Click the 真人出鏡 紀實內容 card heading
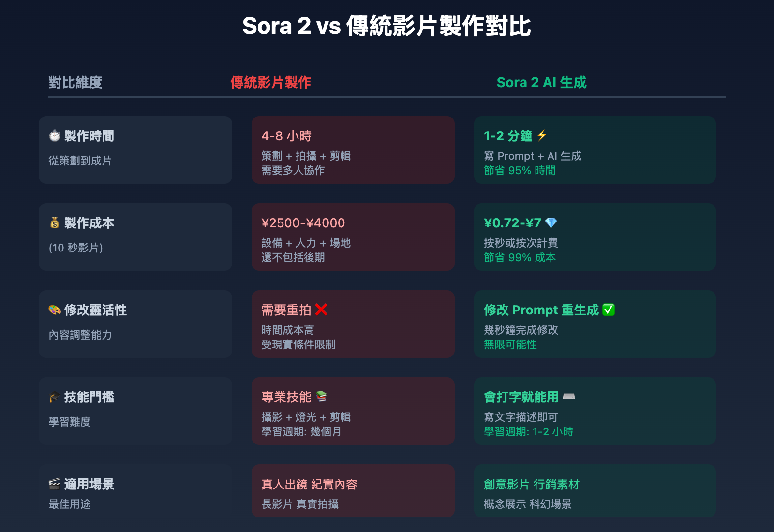774x532 pixels. pos(309,484)
